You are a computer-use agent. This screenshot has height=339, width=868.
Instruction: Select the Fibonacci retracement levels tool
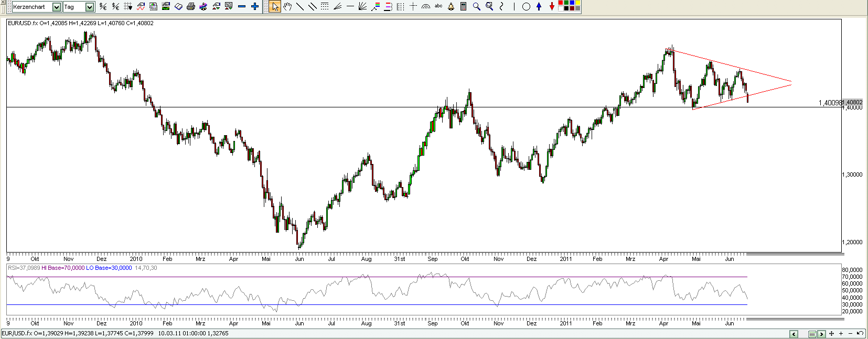[388, 7]
